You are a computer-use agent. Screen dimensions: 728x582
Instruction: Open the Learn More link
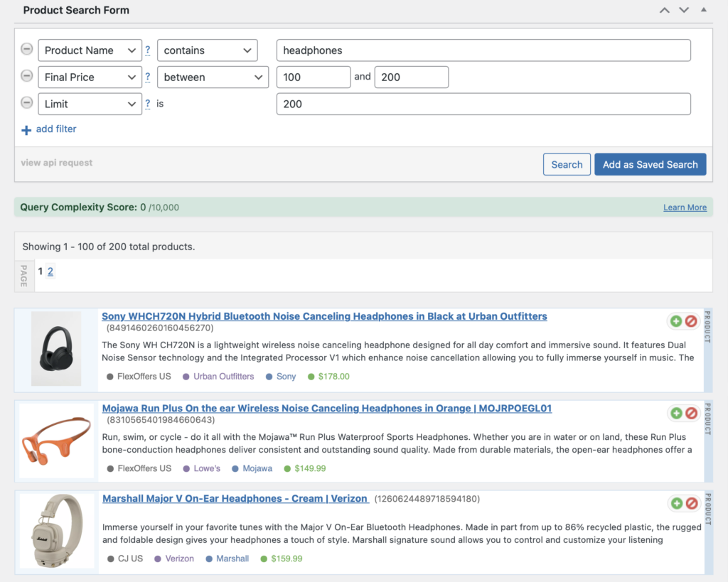(x=685, y=208)
